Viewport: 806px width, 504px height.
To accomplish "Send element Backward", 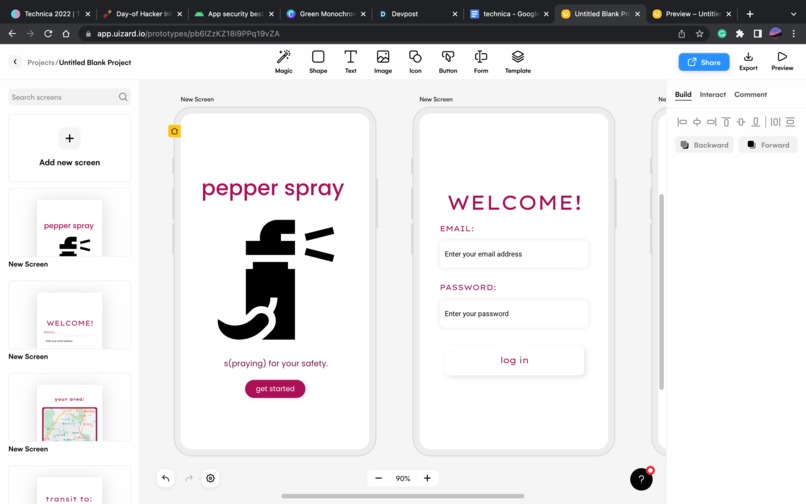I will pos(704,145).
